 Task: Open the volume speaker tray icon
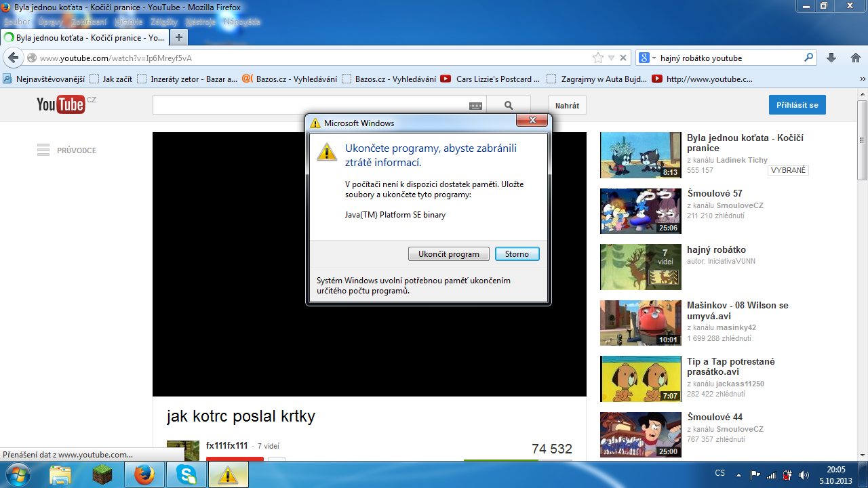click(804, 475)
